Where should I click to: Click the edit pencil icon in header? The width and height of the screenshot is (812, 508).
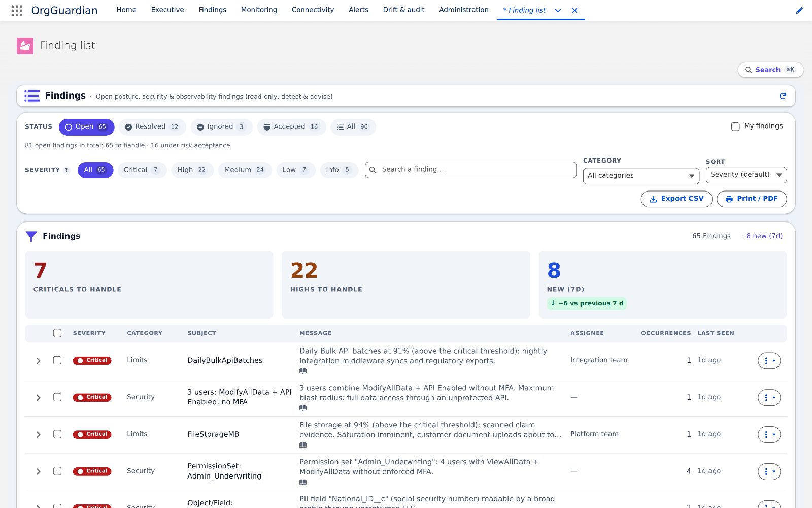pos(799,10)
